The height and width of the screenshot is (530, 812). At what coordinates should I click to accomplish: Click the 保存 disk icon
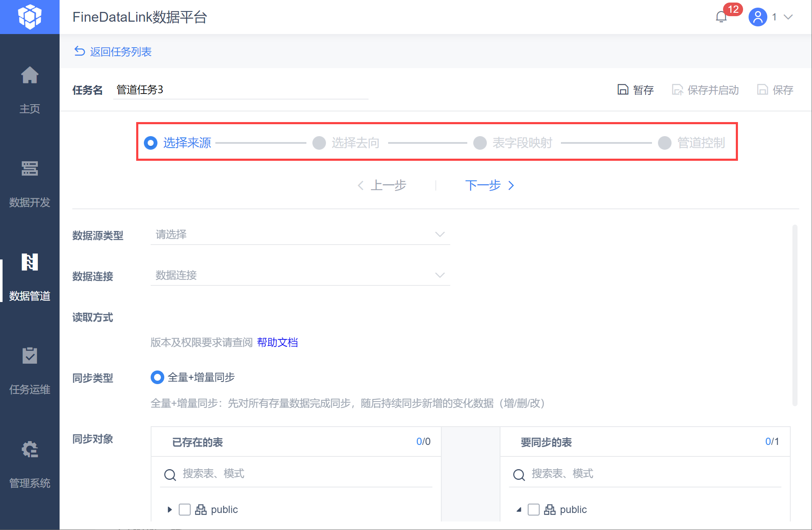[762, 90]
